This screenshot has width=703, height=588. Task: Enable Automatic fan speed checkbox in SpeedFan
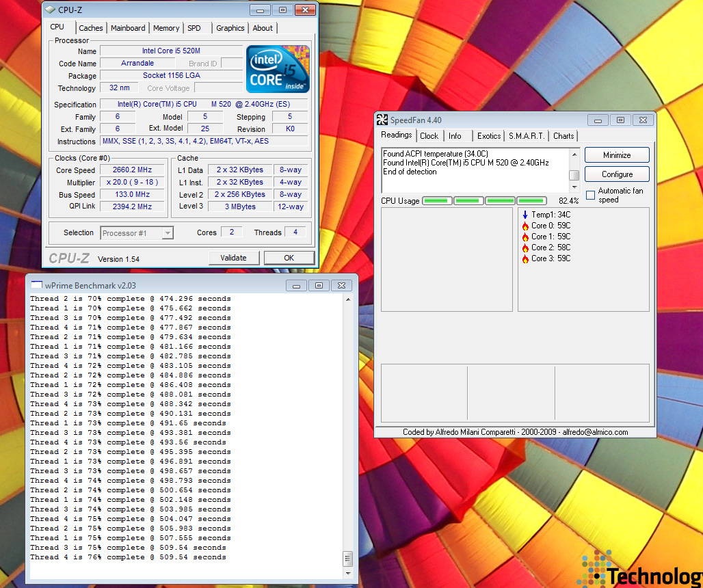[x=590, y=196]
